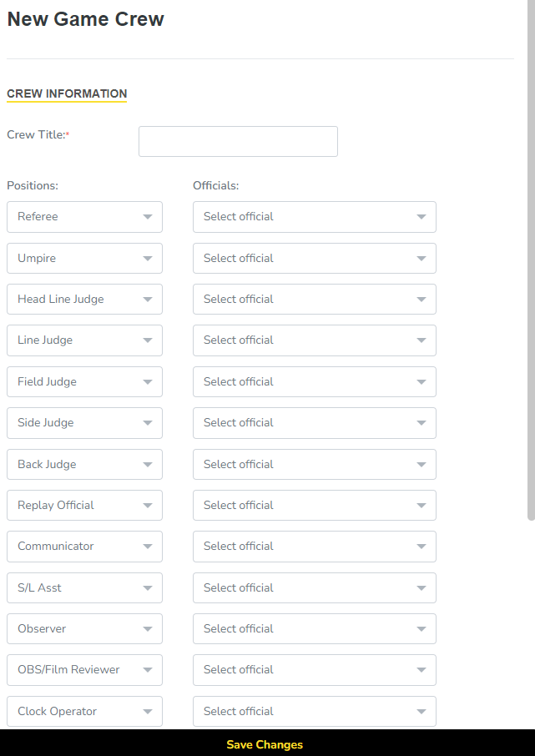Open the Communicator position dropdown
Viewport: 535px width, 756px height.
84,547
